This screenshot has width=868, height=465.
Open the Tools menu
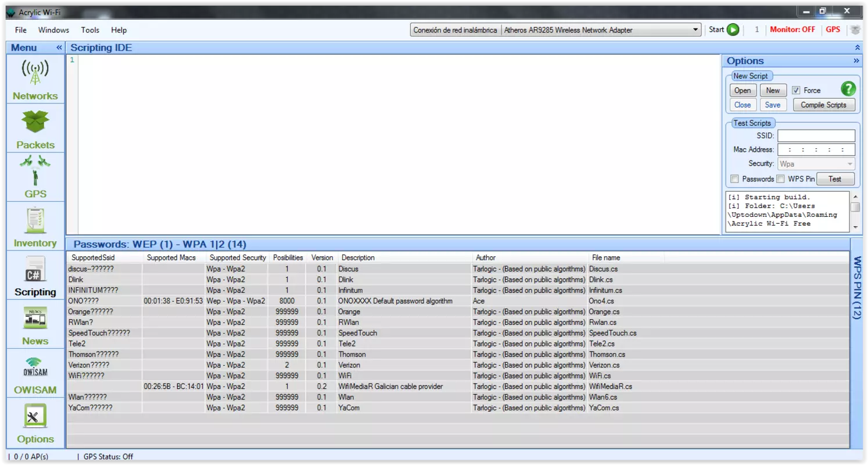(x=90, y=30)
